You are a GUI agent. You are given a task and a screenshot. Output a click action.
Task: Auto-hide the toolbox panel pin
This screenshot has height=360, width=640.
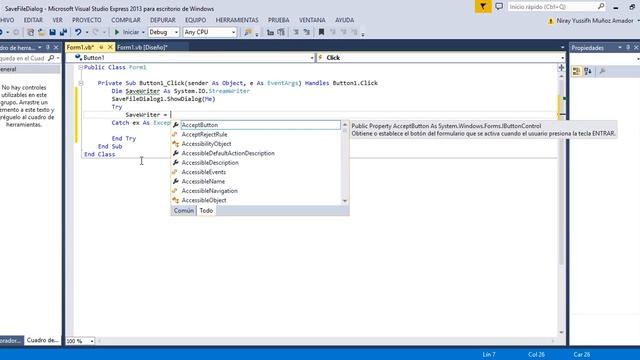[48, 47]
